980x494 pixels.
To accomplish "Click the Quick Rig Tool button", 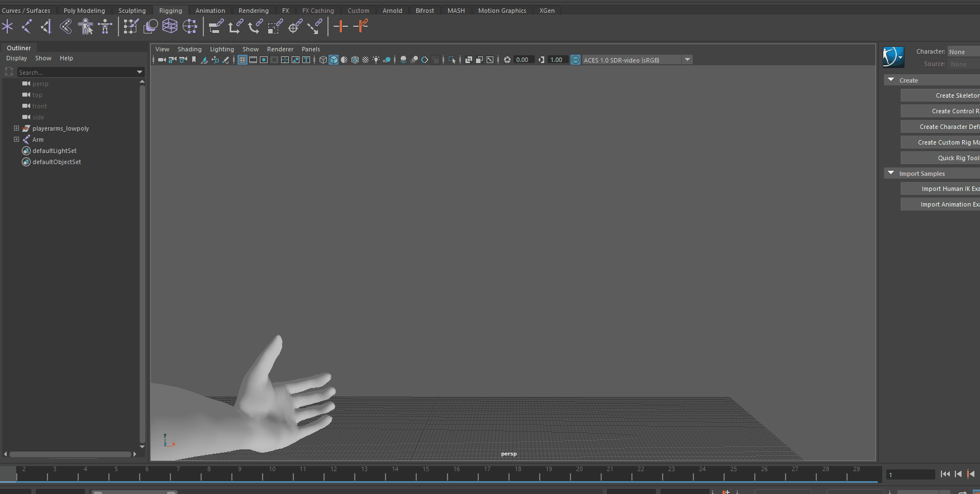I will (940, 158).
